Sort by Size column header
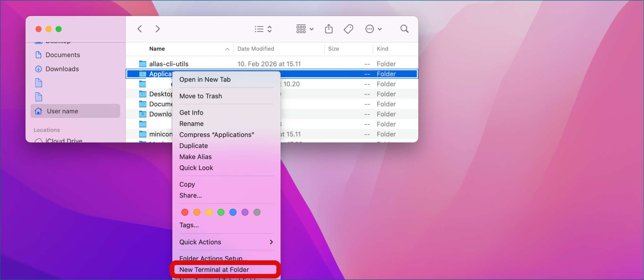Screen dimensions: 644x280 [x=333, y=49]
